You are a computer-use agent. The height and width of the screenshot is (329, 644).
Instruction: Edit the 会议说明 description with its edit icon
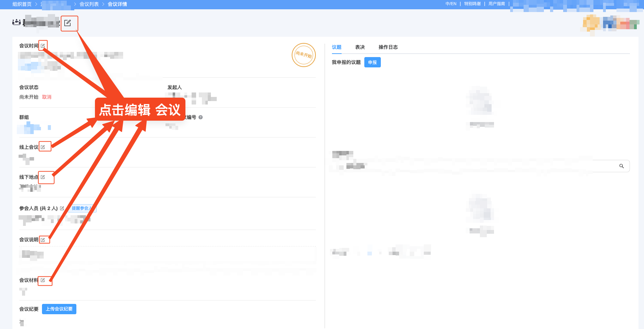tap(44, 240)
